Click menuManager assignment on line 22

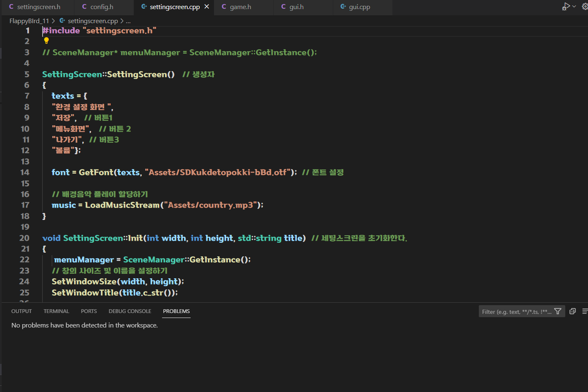point(153,260)
